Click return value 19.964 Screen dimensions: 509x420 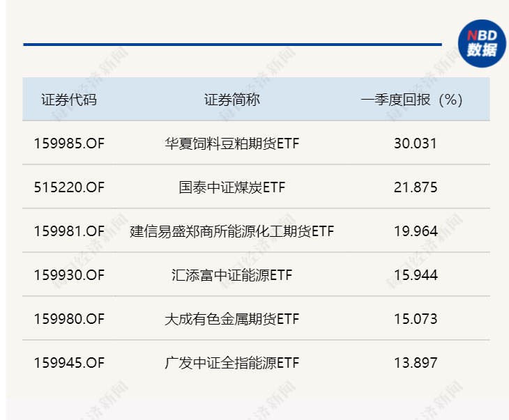click(x=416, y=231)
